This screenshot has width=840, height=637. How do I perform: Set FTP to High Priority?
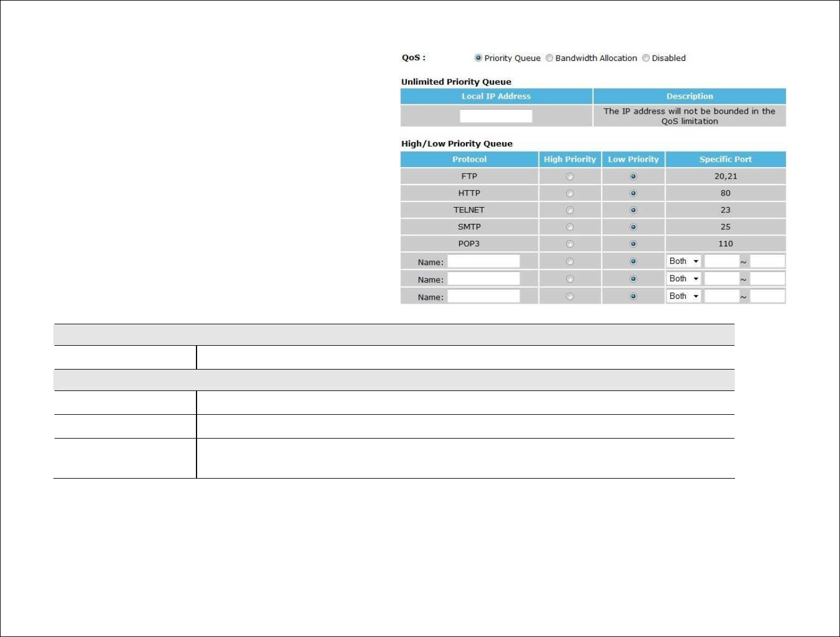[570, 176]
